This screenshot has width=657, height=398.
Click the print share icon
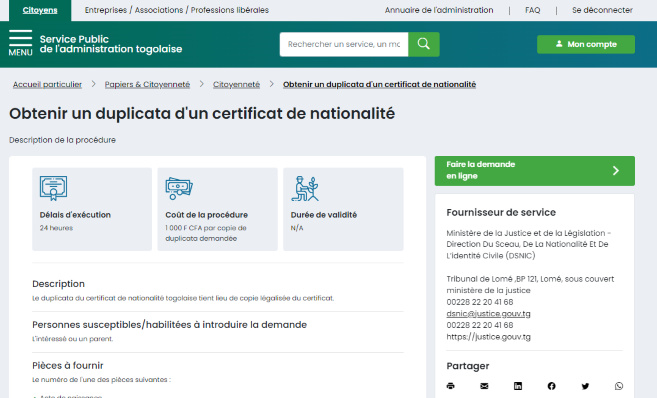tap(450, 386)
